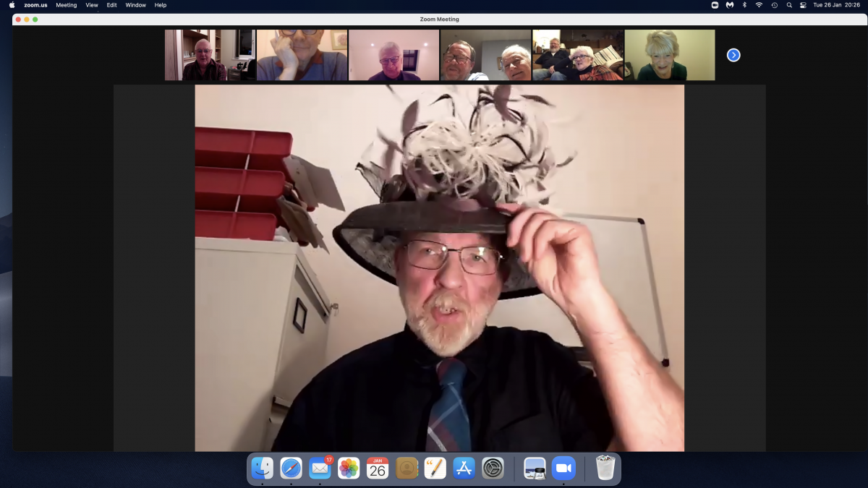This screenshot has width=868, height=488.
Task: Open System Preferences from the Dock
Action: click(493, 468)
